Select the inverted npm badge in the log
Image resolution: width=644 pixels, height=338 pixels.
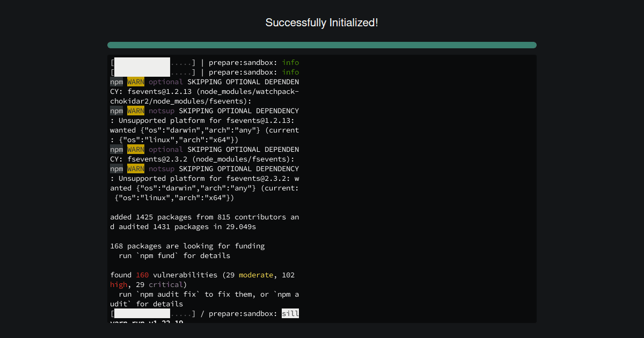point(116,82)
